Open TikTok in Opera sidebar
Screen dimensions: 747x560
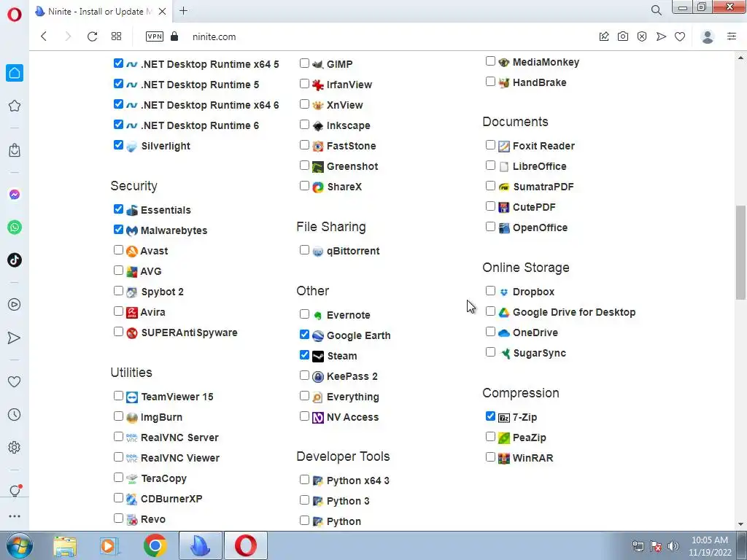coord(15,260)
